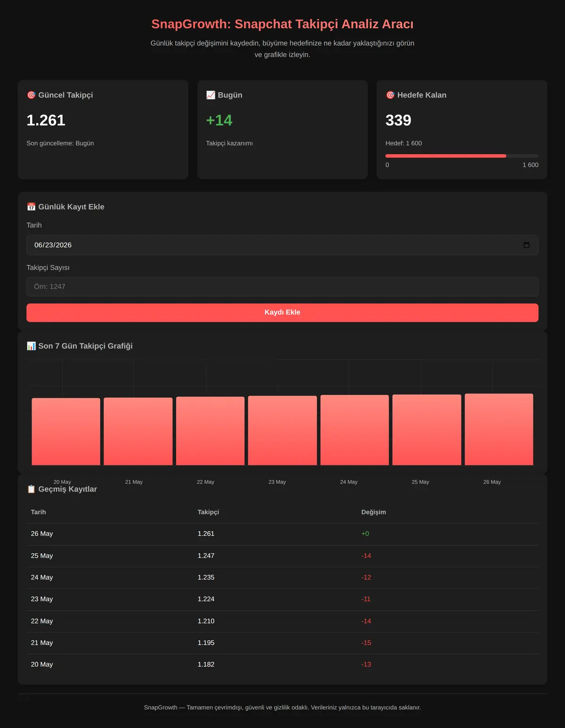Click the calendar emoji beside Günlük Kayıt Ekle
The width and height of the screenshot is (565, 728).
31,207
